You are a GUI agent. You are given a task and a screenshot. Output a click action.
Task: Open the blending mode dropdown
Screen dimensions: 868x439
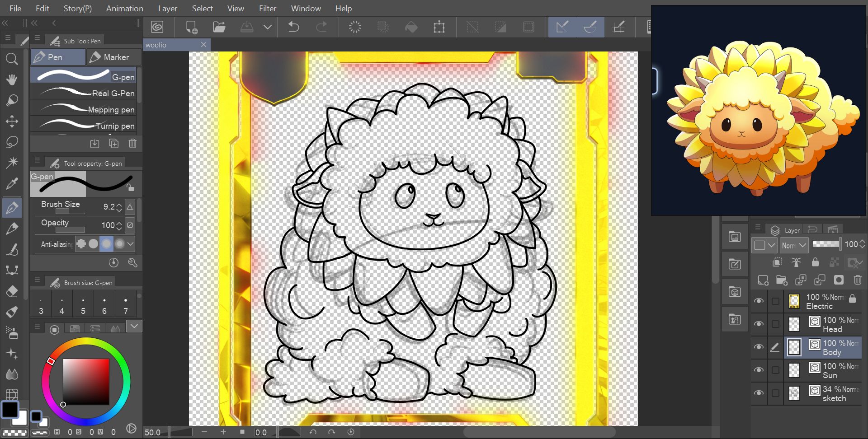(794, 245)
